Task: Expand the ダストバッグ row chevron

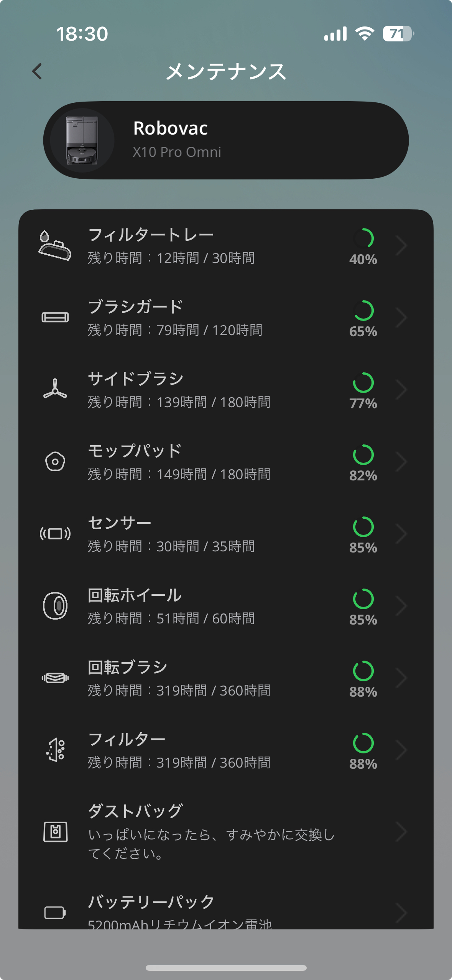Action: click(401, 832)
